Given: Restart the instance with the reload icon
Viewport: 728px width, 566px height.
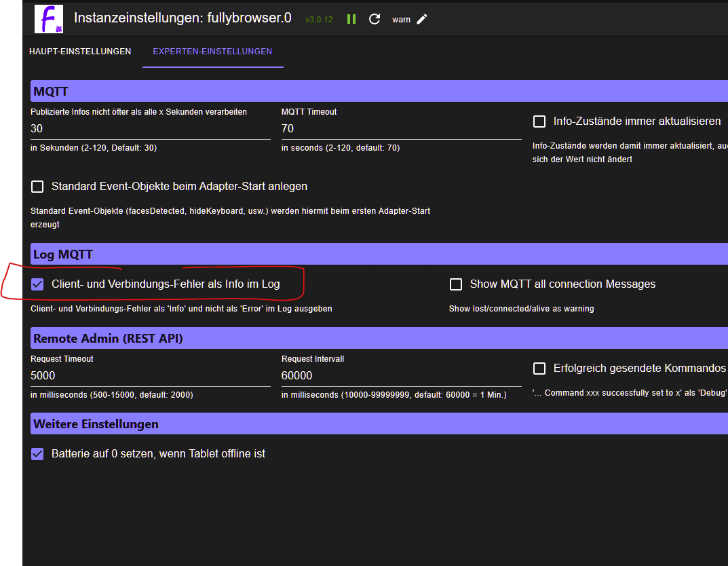Looking at the screenshot, I should point(375,19).
